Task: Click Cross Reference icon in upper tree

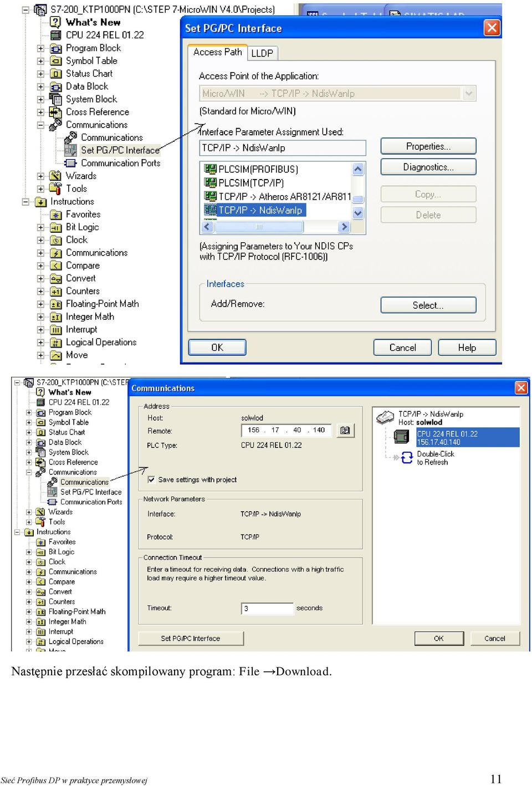Action: pos(55,112)
